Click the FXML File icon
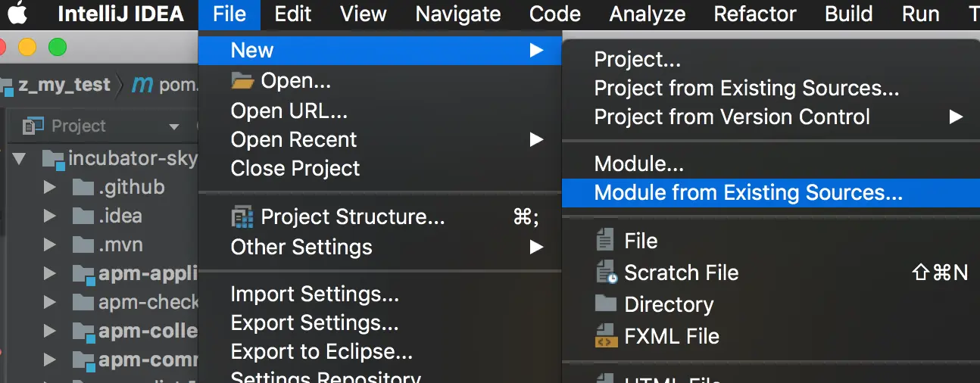This screenshot has height=383, width=980. (606, 336)
